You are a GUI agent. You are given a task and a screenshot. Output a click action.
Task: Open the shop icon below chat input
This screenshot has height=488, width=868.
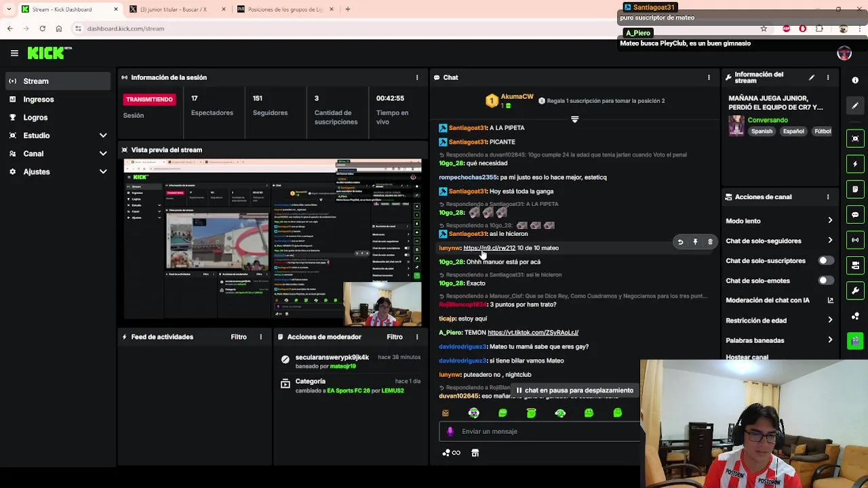pos(475,453)
